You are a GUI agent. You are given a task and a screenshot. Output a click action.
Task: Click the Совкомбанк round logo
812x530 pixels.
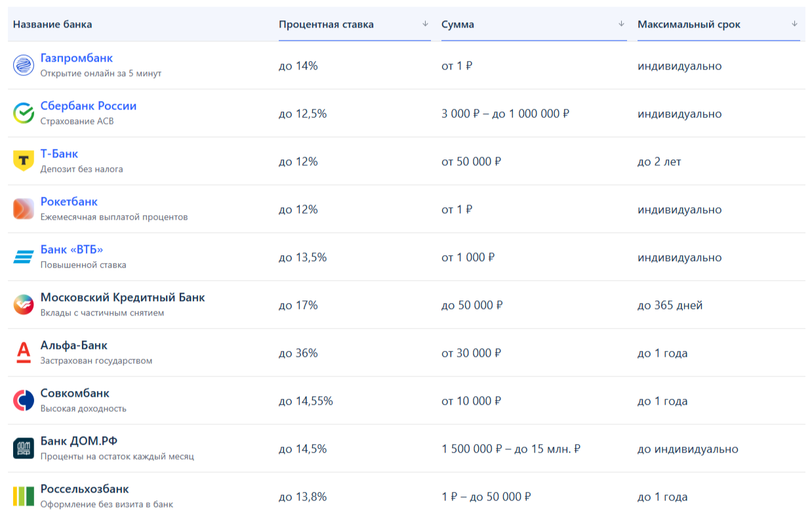(x=24, y=401)
